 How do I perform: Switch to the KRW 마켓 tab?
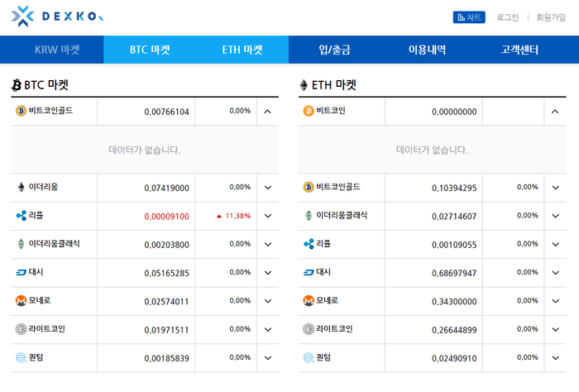click(x=57, y=50)
